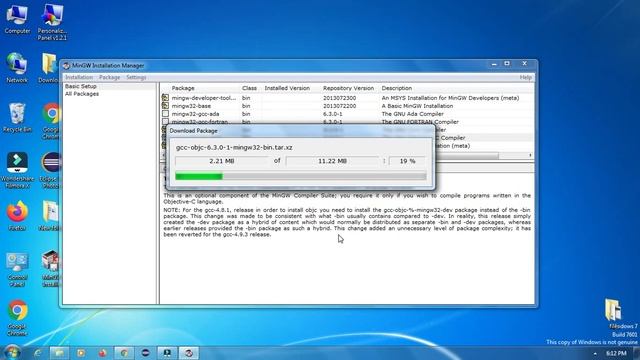Viewport: 640px width, 360px height.
Task: Click the 2.21 MB downloaded size field
Action: (x=222, y=161)
